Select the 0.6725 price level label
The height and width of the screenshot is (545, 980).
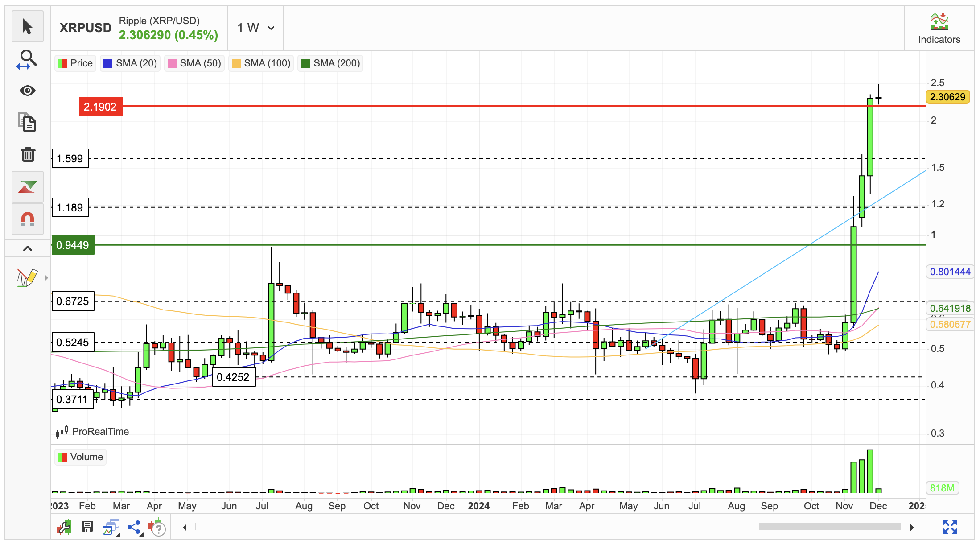coord(73,301)
